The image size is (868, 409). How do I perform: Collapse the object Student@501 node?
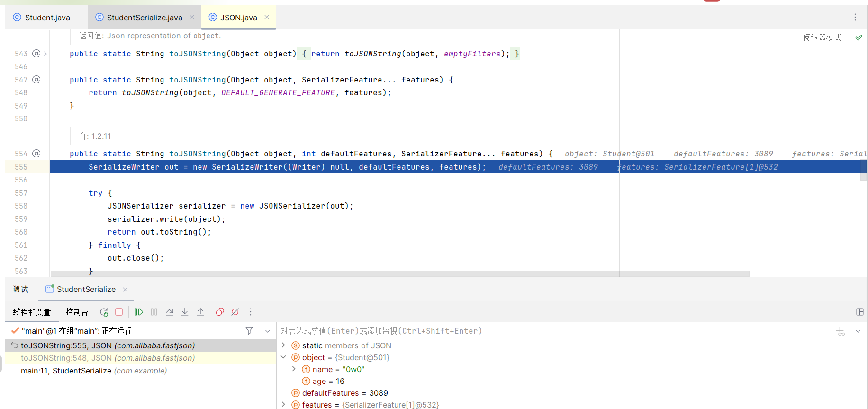(283, 357)
